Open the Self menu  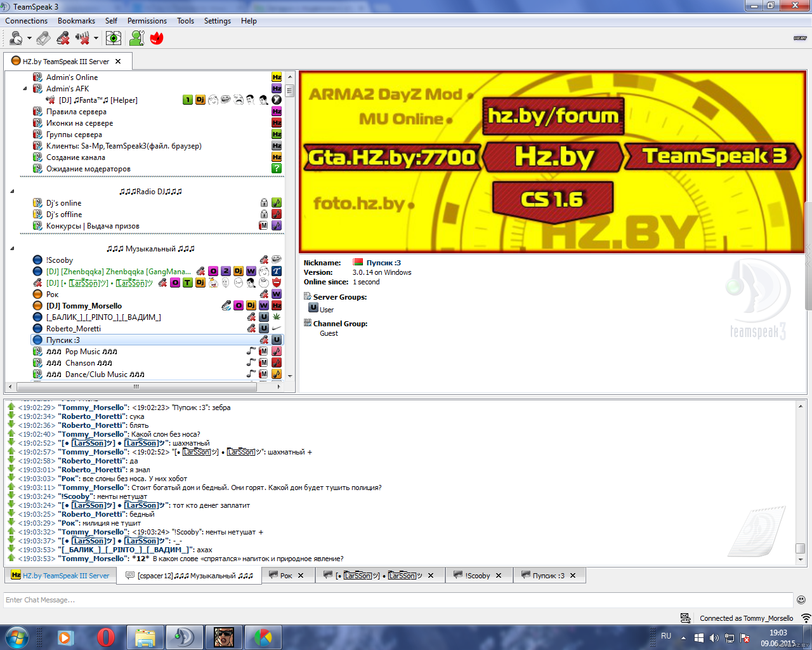[111, 21]
